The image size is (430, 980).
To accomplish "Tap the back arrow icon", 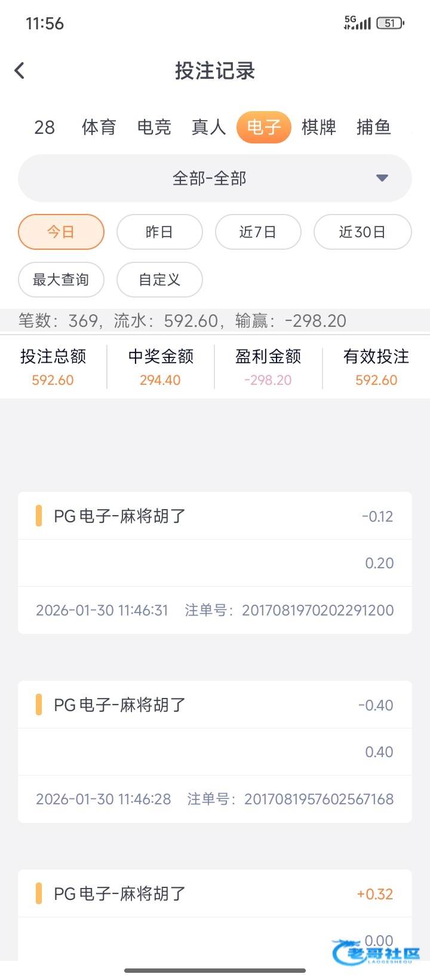I will click(20, 71).
